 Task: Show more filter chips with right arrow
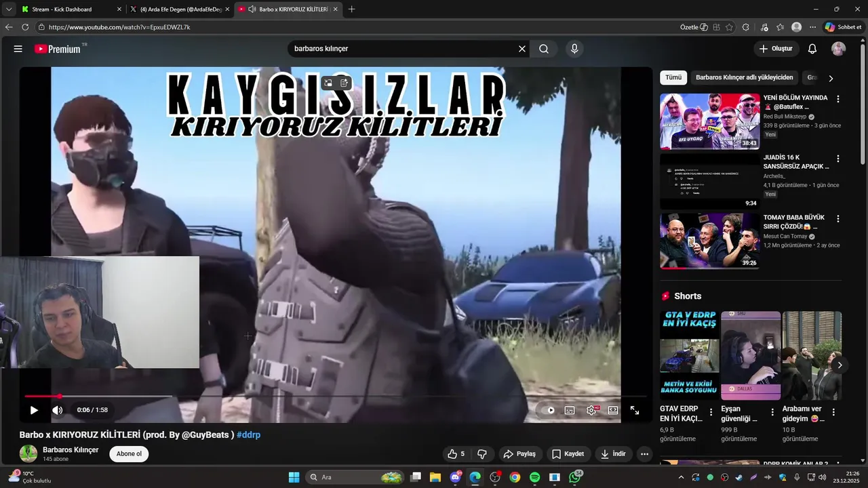(831, 78)
